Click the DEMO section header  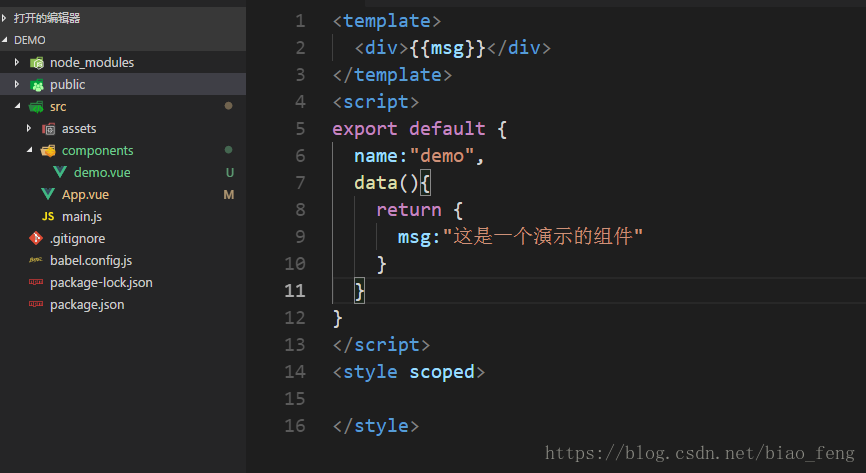(x=123, y=40)
